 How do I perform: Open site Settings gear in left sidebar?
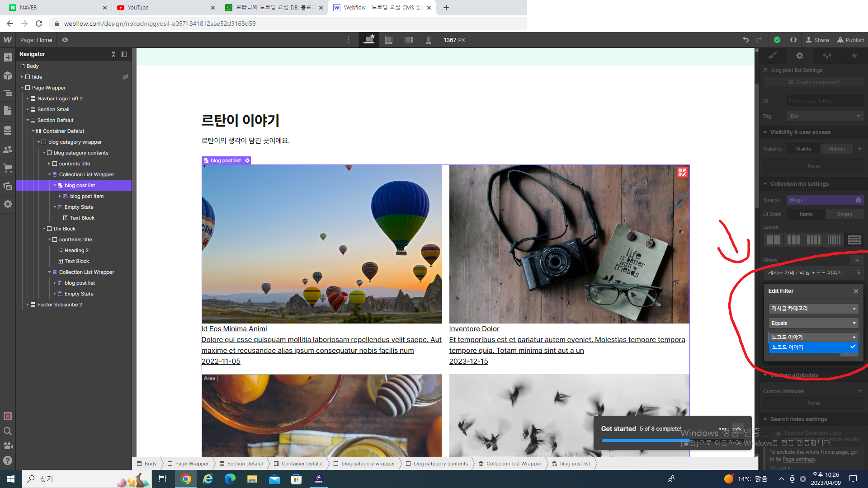(x=8, y=204)
